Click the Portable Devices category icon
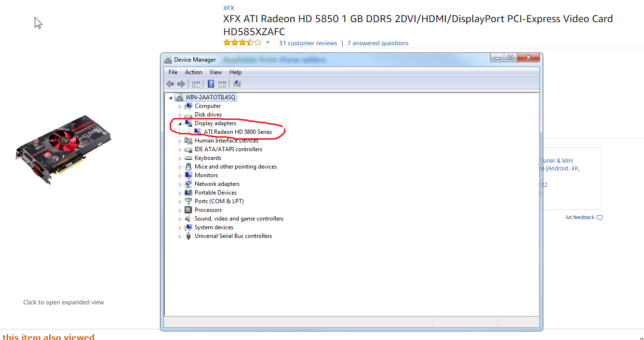644x340 pixels. (x=188, y=193)
